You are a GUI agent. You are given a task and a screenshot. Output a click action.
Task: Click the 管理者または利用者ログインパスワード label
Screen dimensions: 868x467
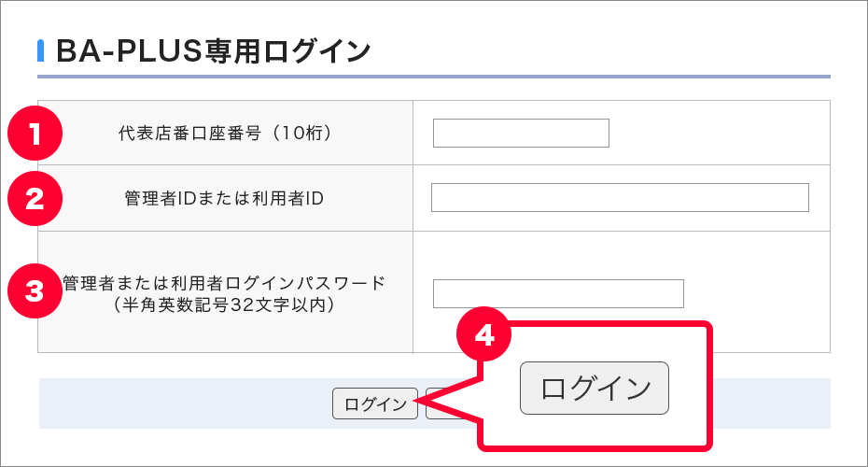[224, 283]
